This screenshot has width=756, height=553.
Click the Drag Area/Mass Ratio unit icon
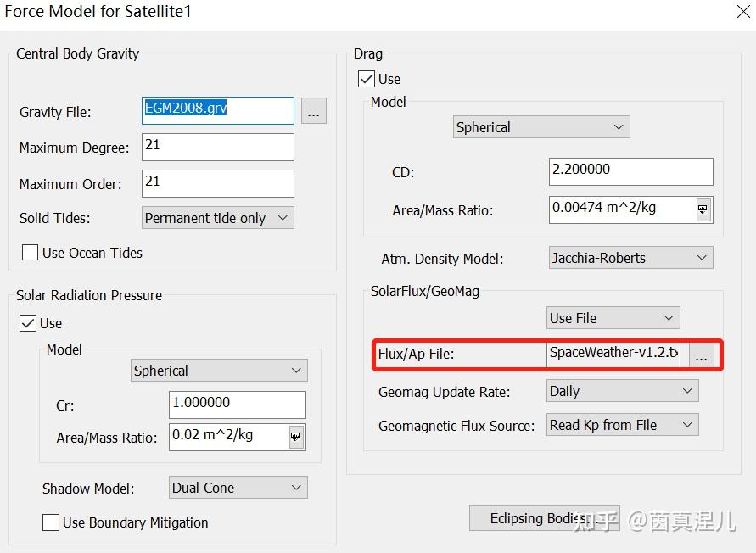[703, 209]
